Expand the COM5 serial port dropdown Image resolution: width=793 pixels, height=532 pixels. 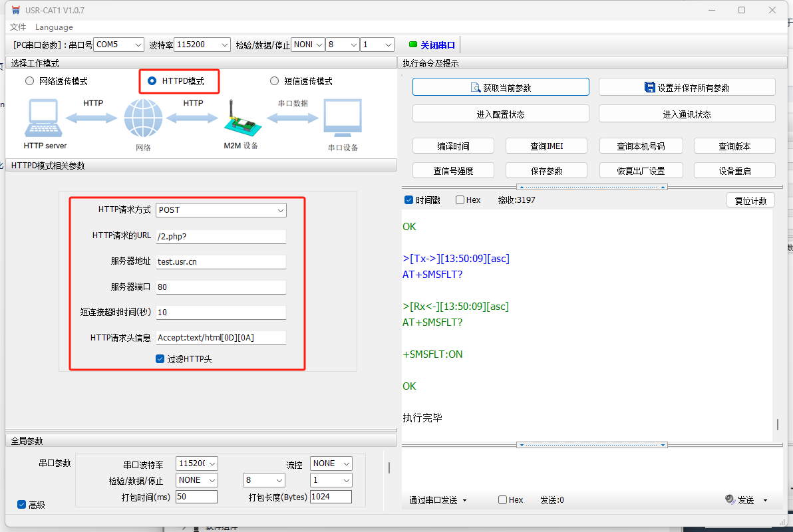[x=118, y=45]
